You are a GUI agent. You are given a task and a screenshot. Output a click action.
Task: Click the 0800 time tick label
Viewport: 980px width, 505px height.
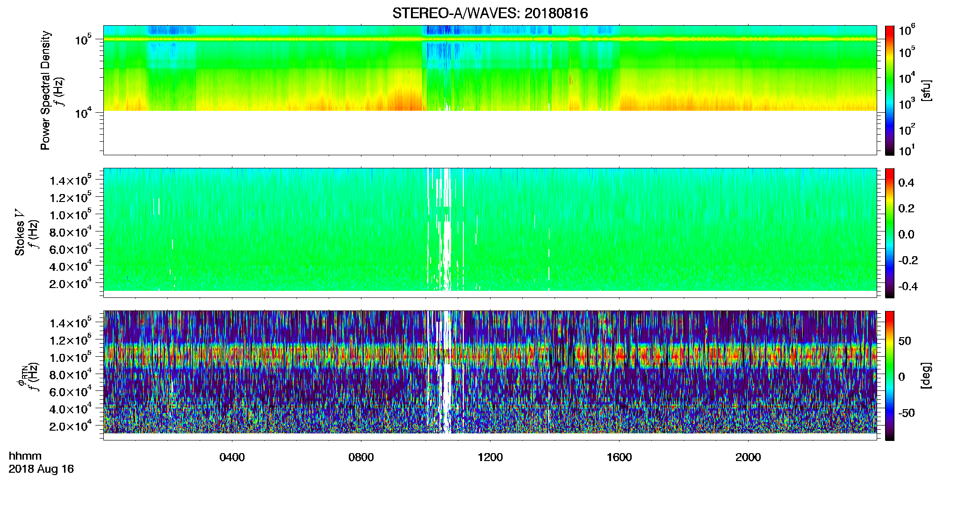click(361, 457)
